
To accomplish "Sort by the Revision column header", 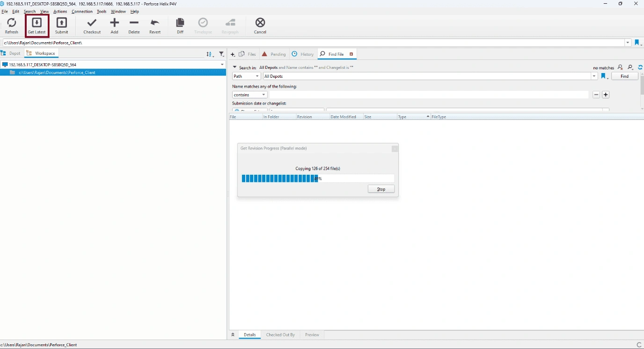I will coord(313,117).
